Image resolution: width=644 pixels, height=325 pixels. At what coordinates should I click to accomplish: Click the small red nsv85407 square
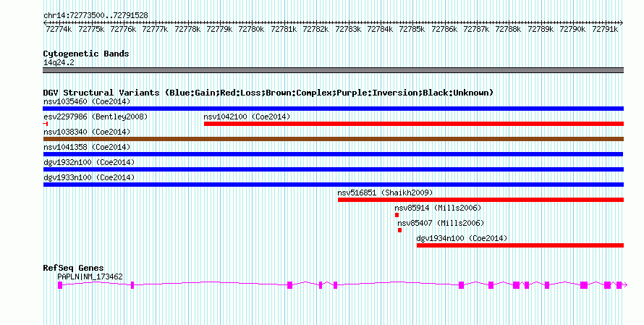399,230
